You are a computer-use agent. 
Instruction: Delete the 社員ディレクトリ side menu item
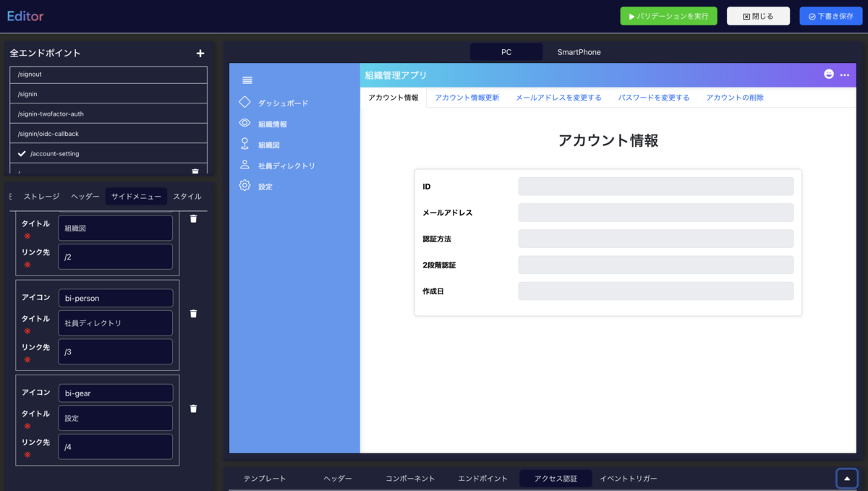click(x=193, y=314)
